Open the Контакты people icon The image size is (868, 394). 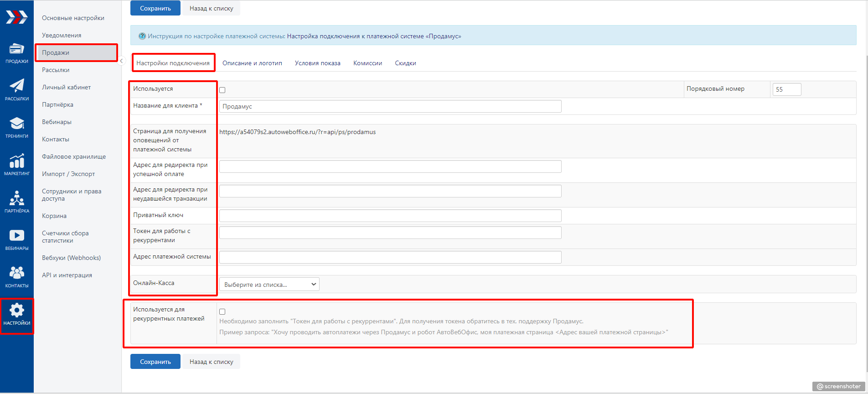17,273
